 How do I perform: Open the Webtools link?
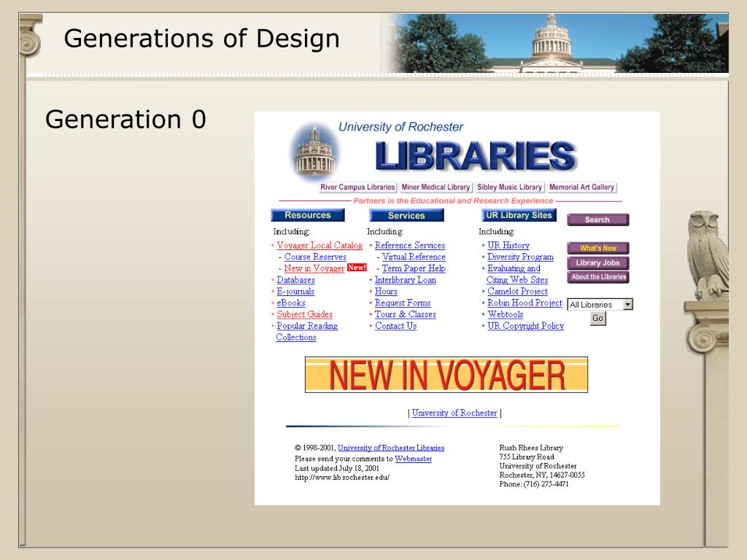[505, 314]
